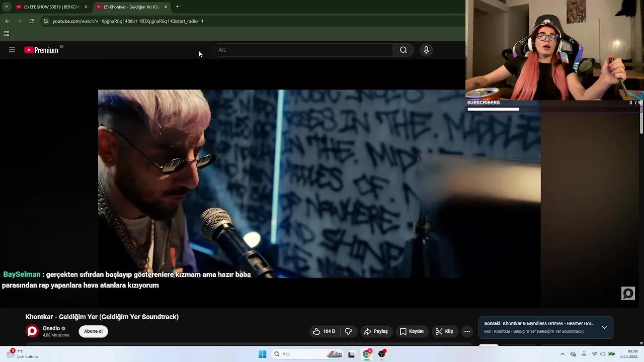
Task: Click the battery status tray icon
Action: coord(612,354)
